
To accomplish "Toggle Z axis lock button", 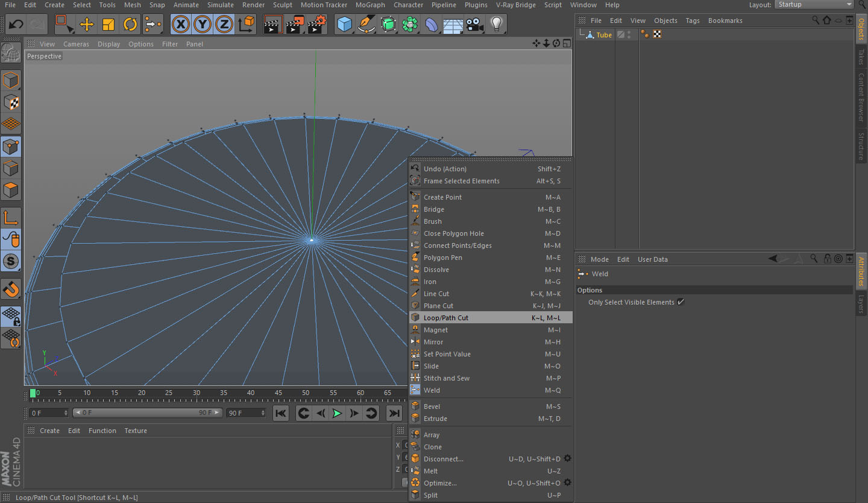I will (224, 25).
